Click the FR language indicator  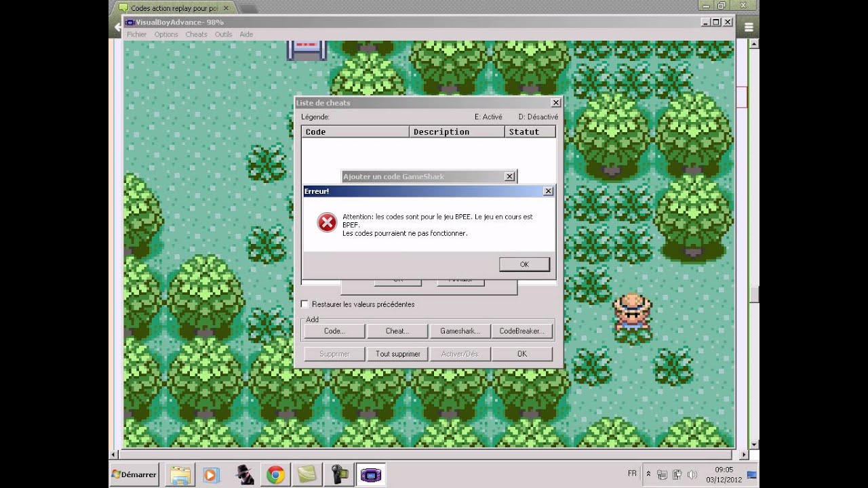(x=632, y=474)
